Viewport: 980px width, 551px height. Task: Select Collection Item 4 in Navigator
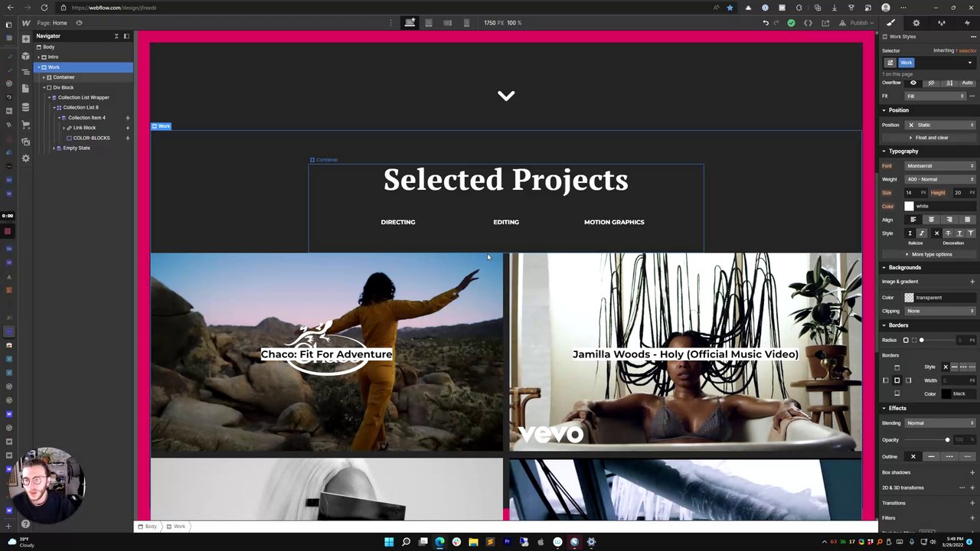[x=87, y=118]
